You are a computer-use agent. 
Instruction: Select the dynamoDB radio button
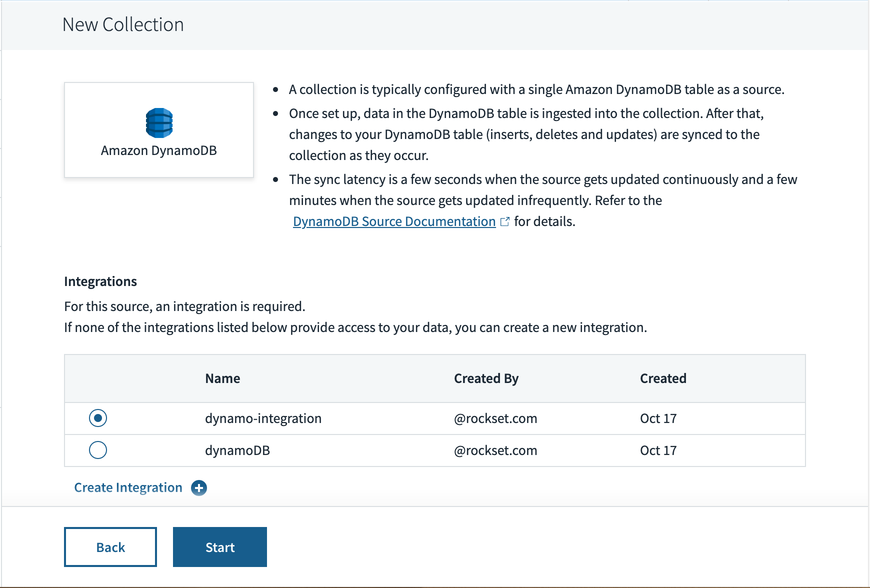[x=98, y=450]
